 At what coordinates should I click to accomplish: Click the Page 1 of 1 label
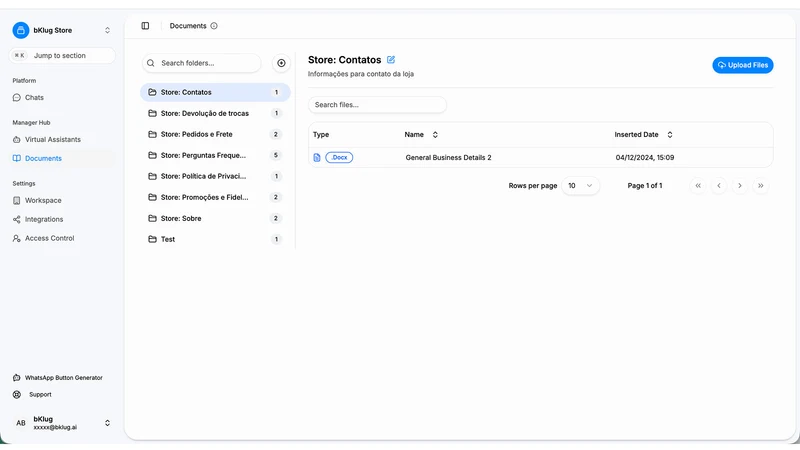tap(645, 186)
